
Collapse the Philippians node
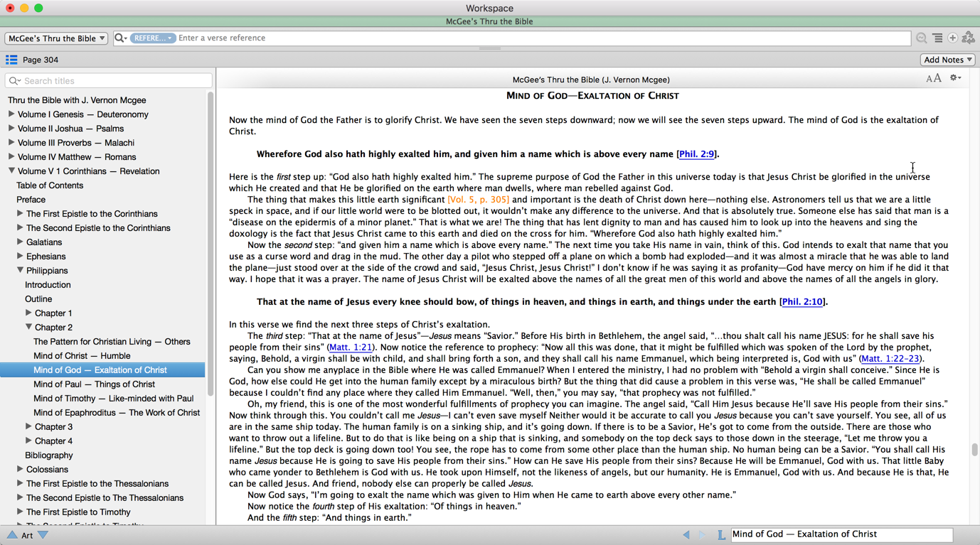tap(20, 270)
